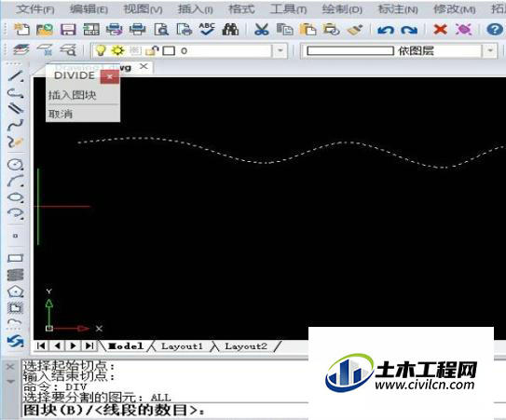Viewport: 506px width, 420px height.
Task: Select the Line draw tool
Action: (16, 75)
